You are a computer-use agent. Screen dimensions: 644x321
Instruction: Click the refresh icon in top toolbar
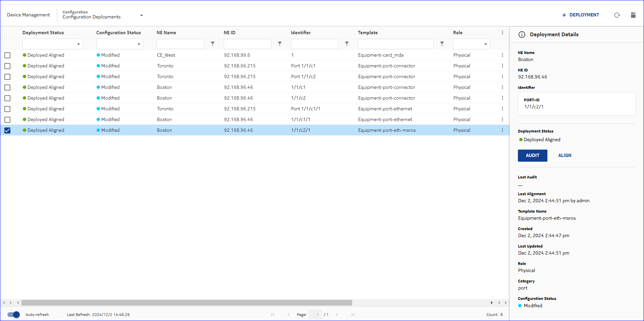(x=617, y=15)
